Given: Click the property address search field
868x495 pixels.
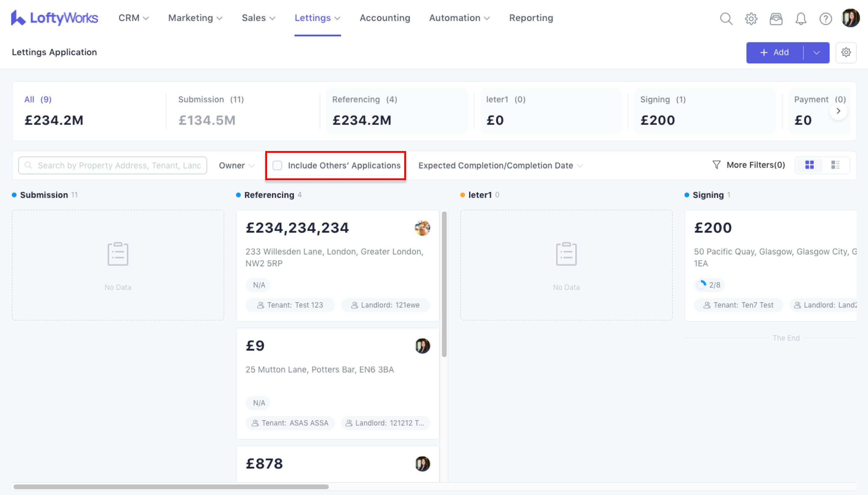Looking at the screenshot, I should [x=119, y=166].
